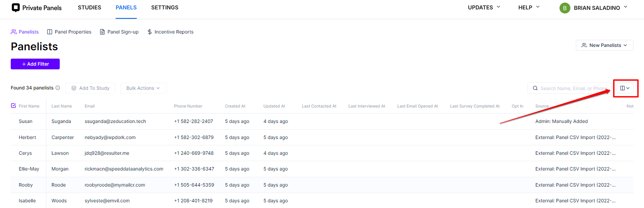Click the green B user avatar
The image size is (644, 208).
[x=565, y=8]
